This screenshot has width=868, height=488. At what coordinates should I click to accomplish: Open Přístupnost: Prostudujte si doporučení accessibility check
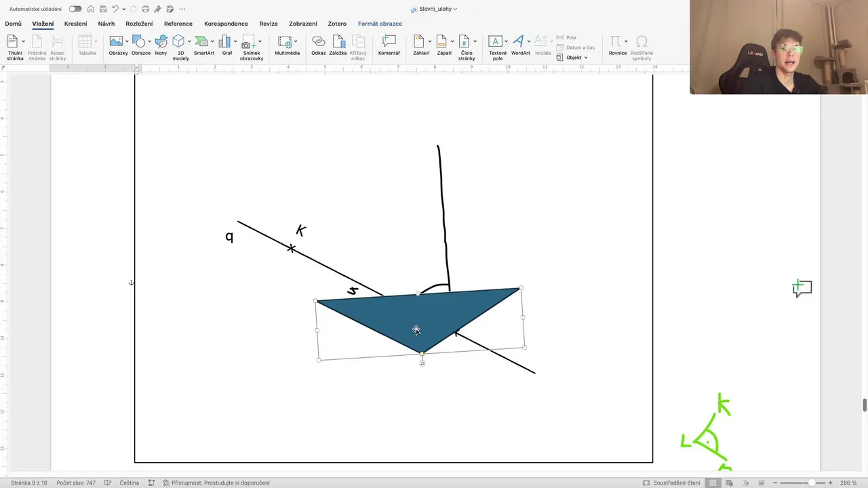(216, 483)
